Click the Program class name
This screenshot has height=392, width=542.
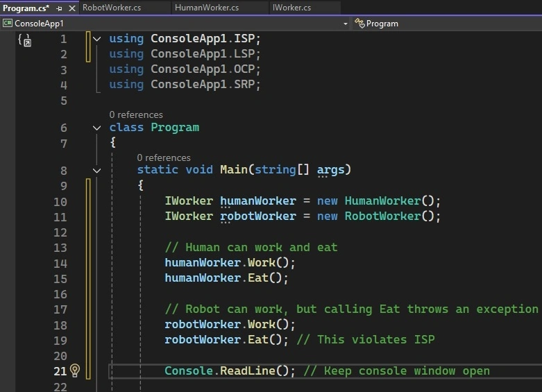point(175,128)
